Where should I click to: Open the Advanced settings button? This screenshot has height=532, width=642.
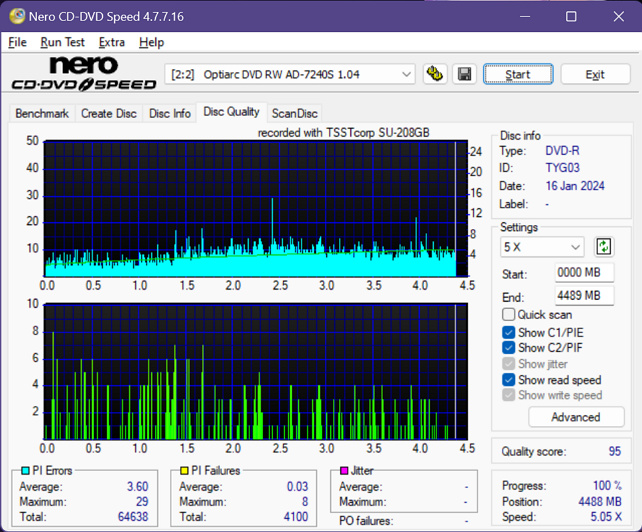[x=576, y=417]
